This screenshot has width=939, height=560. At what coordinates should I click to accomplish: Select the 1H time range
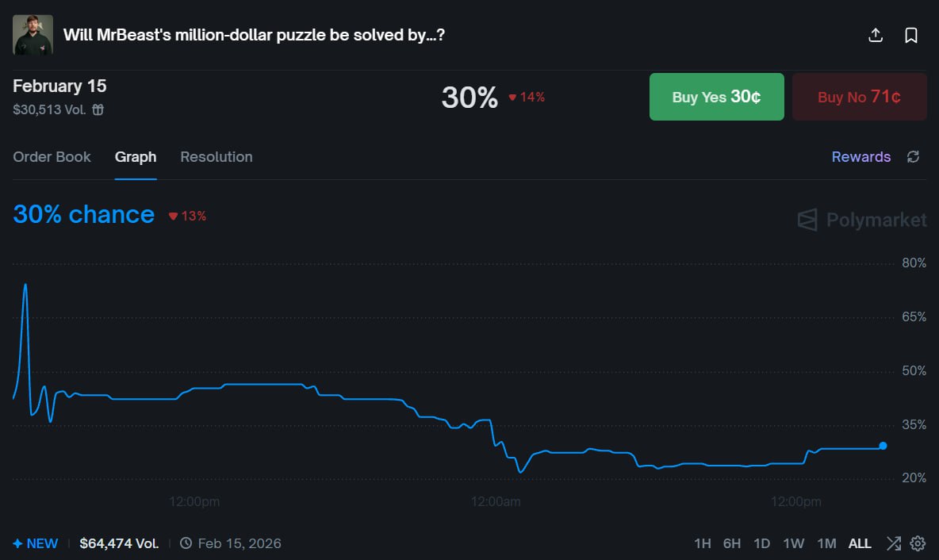pyautogui.click(x=703, y=543)
